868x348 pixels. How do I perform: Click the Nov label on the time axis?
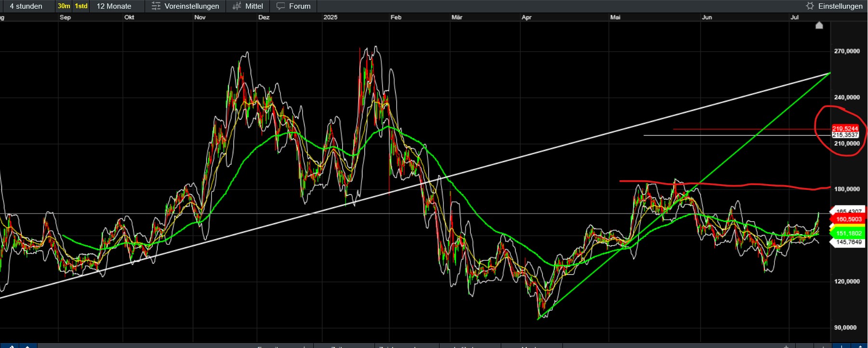(200, 17)
